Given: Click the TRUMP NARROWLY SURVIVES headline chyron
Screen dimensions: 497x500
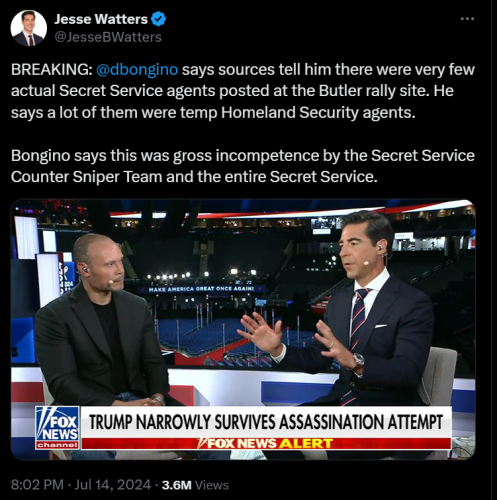Looking at the screenshot, I should (266, 422).
